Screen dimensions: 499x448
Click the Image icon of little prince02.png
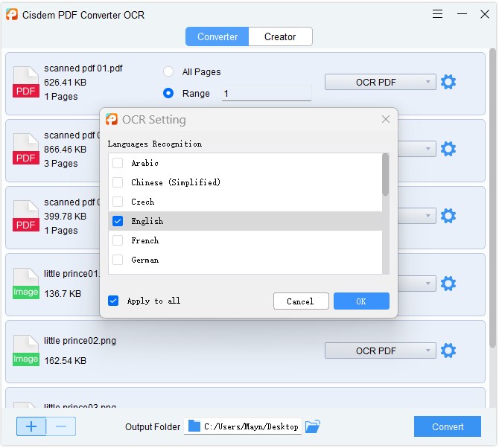26,351
